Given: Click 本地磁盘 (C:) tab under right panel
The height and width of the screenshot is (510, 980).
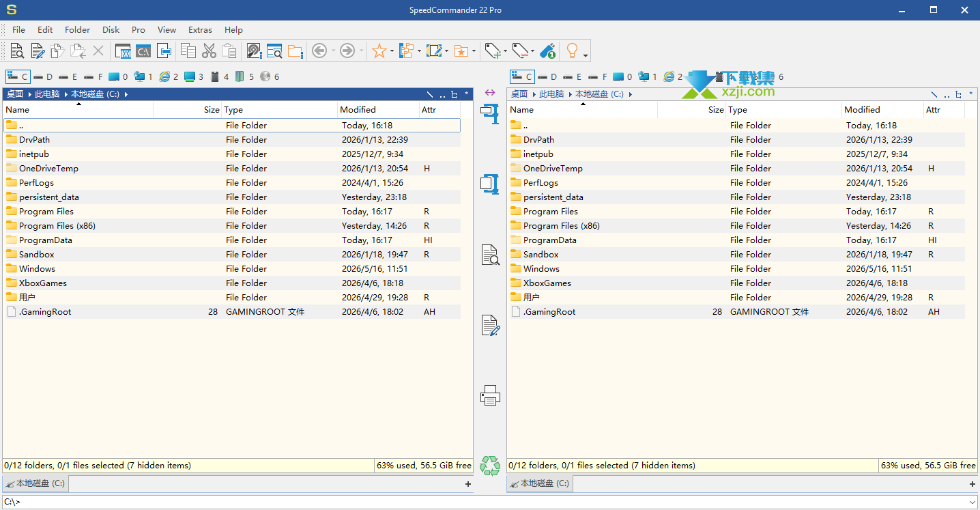Looking at the screenshot, I should pyautogui.click(x=539, y=483).
